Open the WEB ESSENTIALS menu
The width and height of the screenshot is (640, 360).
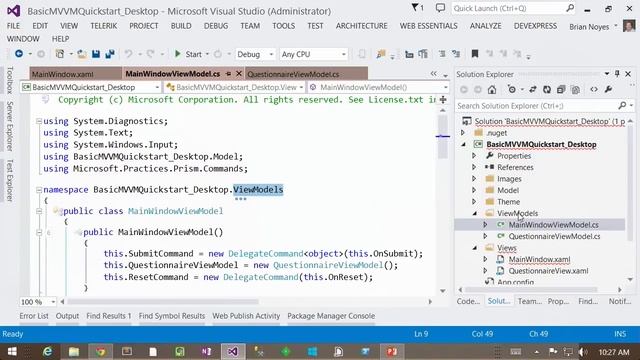click(429, 26)
